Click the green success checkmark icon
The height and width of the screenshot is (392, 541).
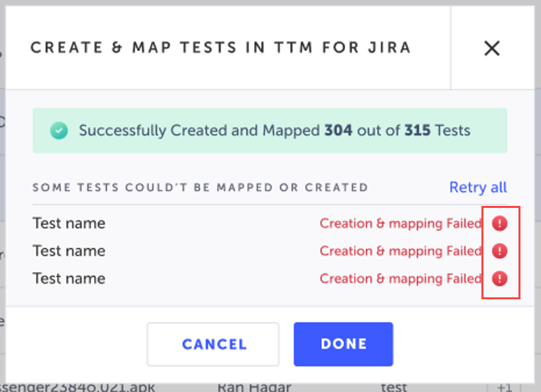tap(60, 131)
